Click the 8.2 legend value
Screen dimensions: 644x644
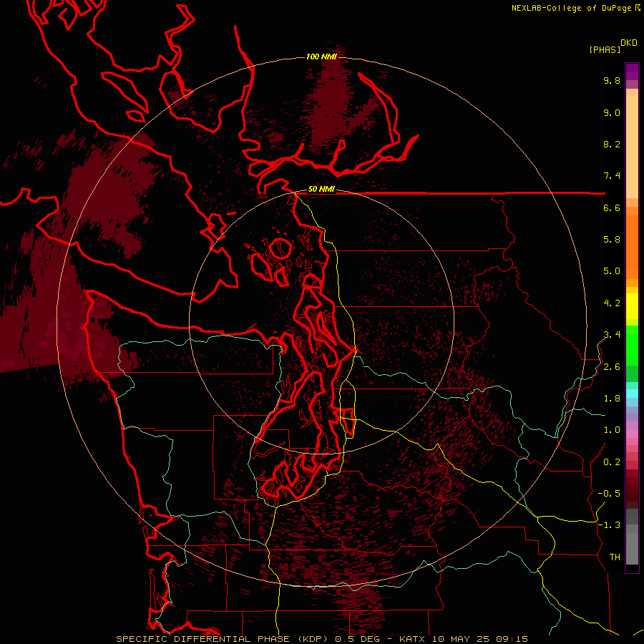click(612, 144)
